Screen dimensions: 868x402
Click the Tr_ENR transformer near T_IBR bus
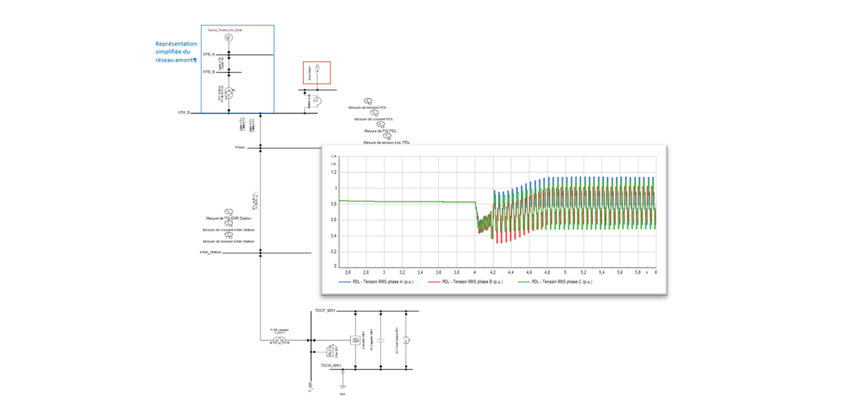280,340
